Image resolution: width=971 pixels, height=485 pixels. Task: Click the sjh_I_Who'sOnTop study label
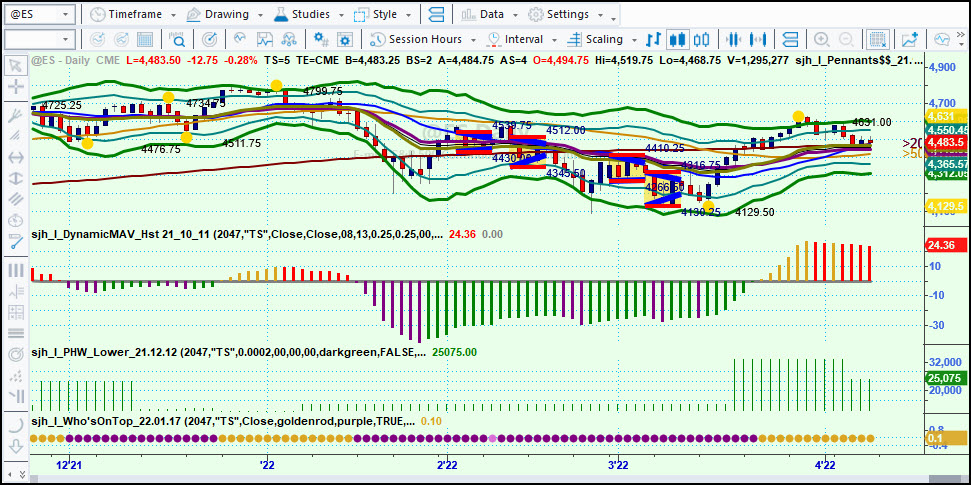[223, 421]
